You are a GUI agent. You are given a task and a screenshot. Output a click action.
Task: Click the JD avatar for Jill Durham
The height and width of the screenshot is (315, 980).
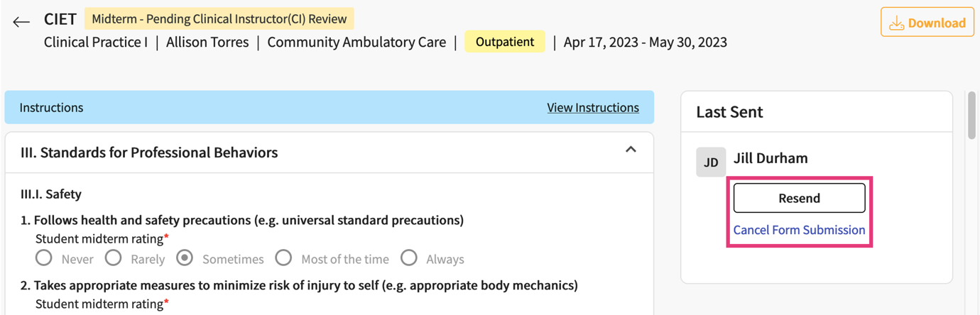click(711, 162)
